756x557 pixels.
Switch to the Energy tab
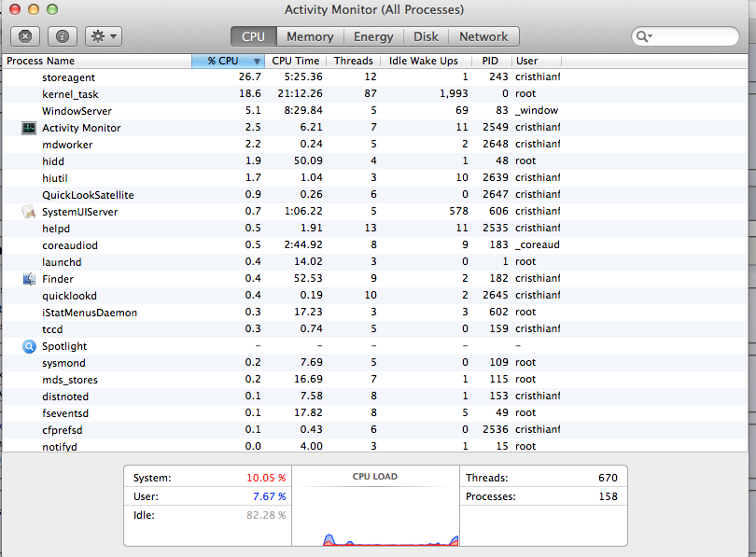373,36
